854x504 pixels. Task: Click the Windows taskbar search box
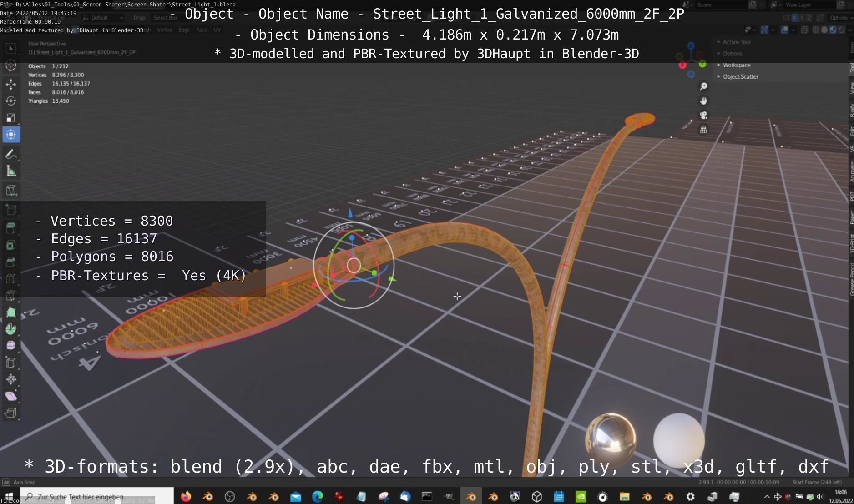tap(96, 496)
